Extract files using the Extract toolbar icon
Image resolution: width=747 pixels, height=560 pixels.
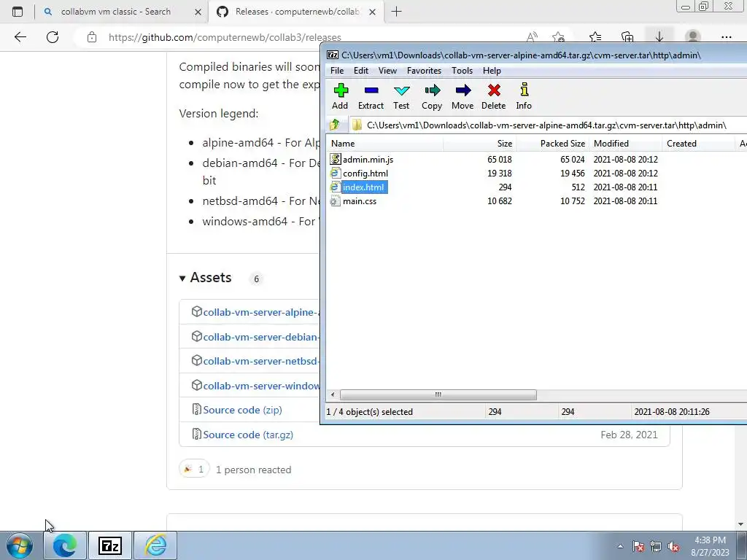[x=371, y=97]
